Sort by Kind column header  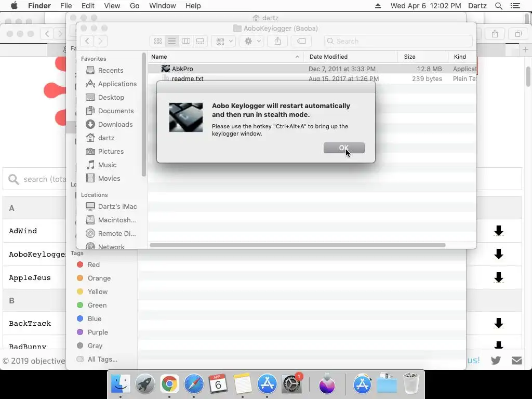pyautogui.click(x=462, y=57)
